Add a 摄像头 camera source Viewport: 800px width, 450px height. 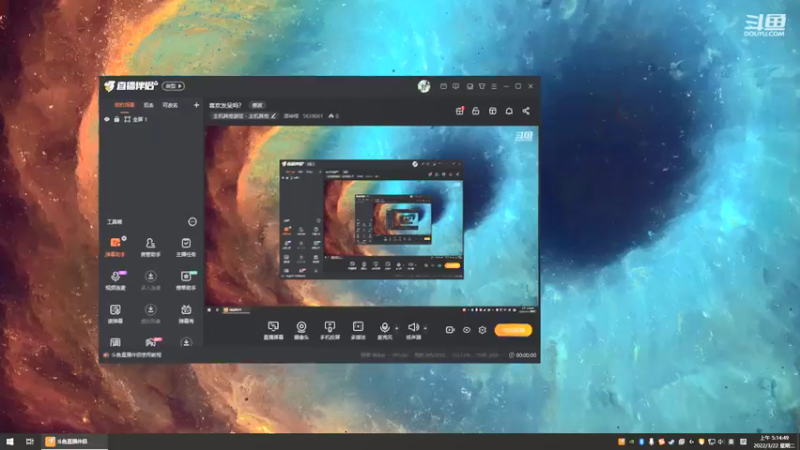click(x=302, y=330)
